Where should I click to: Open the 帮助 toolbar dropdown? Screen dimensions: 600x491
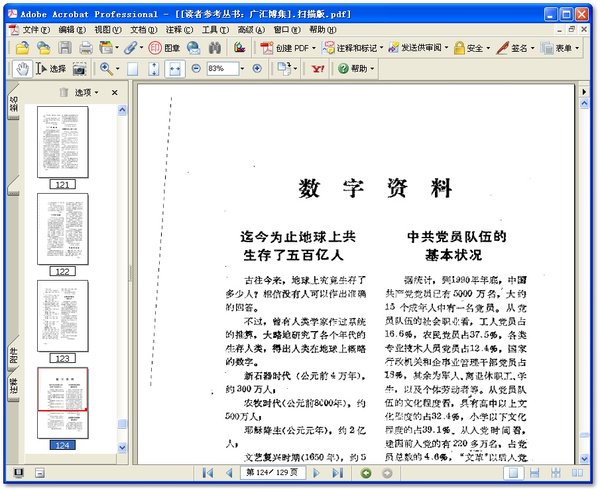point(355,69)
